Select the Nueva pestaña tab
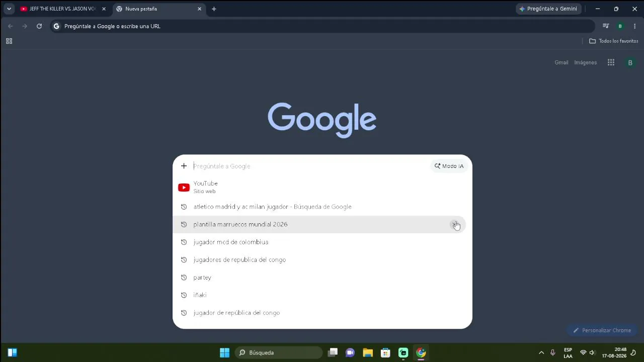The image size is (644, 362). coord(158,9)
